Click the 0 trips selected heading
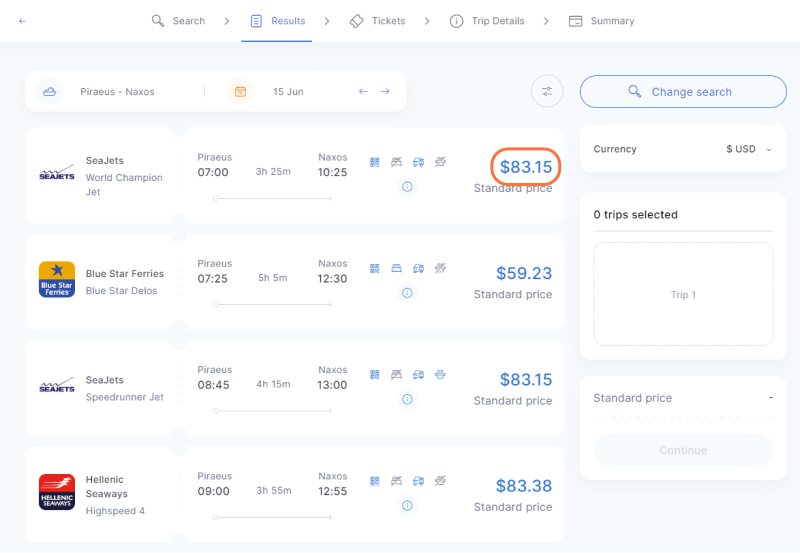Viewport: 800px width, 553px height. click(x=635, y=215)
